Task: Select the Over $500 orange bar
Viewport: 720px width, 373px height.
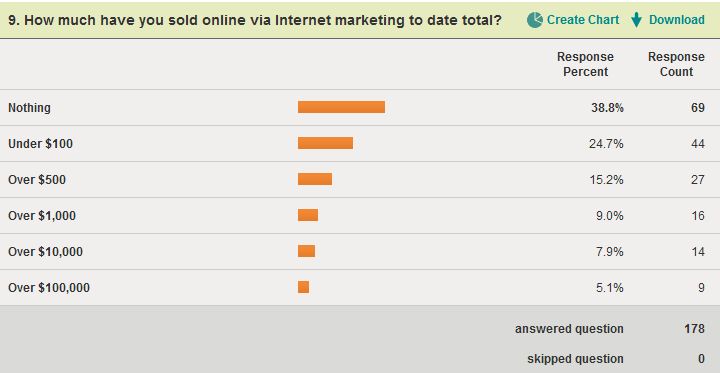Action: point(315,179)
